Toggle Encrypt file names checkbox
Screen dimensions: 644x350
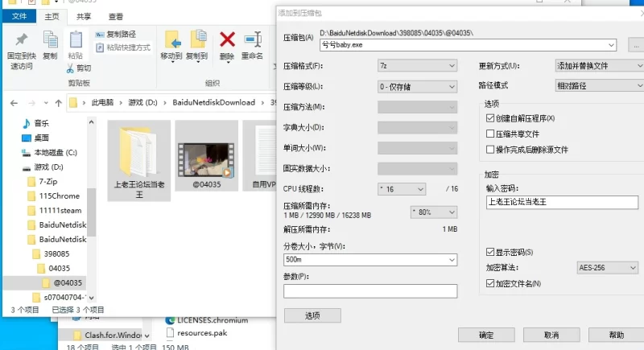click(490, 283)
